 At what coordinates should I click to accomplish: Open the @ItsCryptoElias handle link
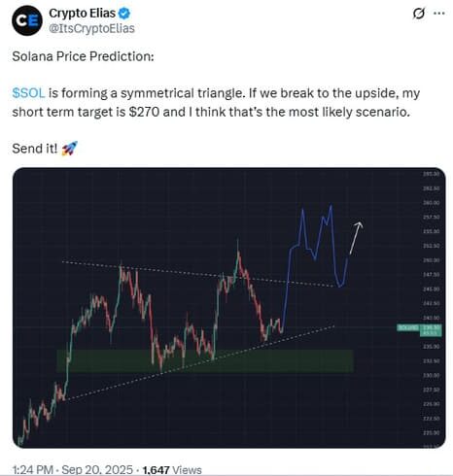[91, 28]
